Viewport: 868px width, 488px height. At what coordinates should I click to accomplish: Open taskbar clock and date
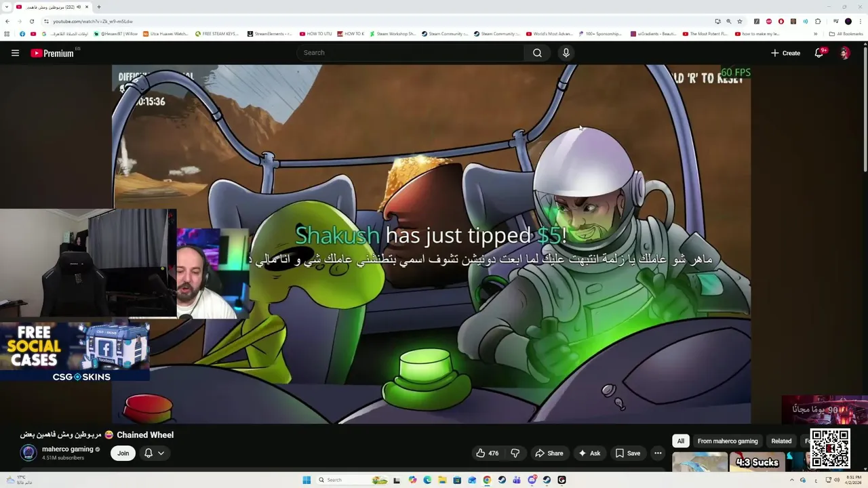pyautogui.click(x=852, y=480)
